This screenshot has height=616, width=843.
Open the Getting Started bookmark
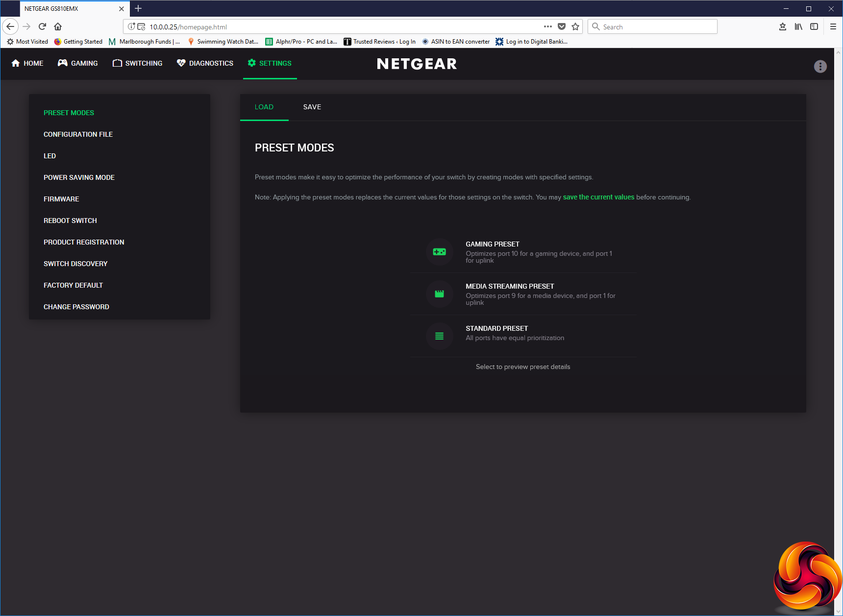tap(78, 42)
